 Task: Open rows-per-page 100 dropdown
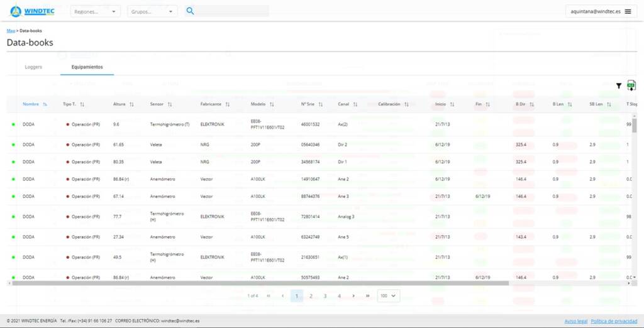(x=388, y=295)
